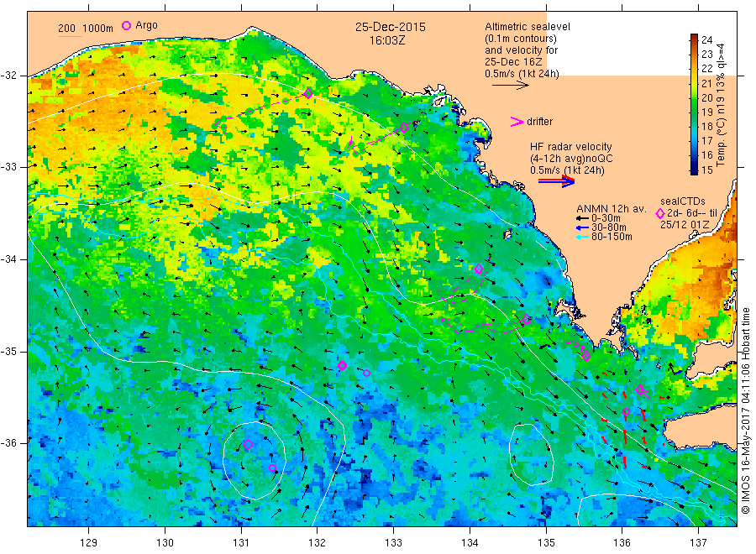The width and height of the screenshot is (756, 554).
Task: Click dark blue colour bar bottom beside 15
Action: tap(694, 170)
